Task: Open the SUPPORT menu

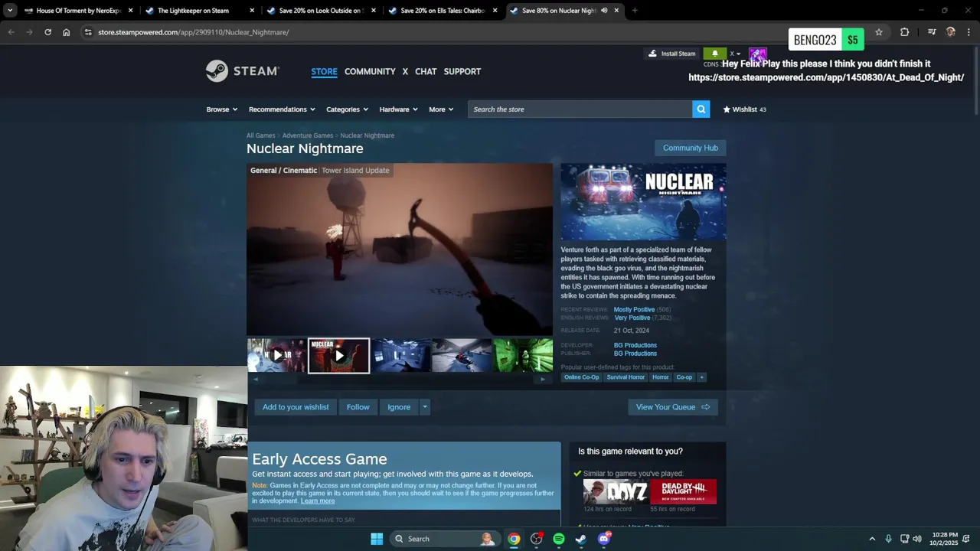Action: point(462,71)
